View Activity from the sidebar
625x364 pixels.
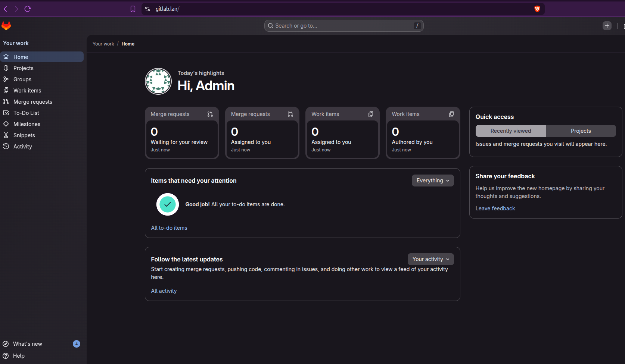(x=6, y=146)
